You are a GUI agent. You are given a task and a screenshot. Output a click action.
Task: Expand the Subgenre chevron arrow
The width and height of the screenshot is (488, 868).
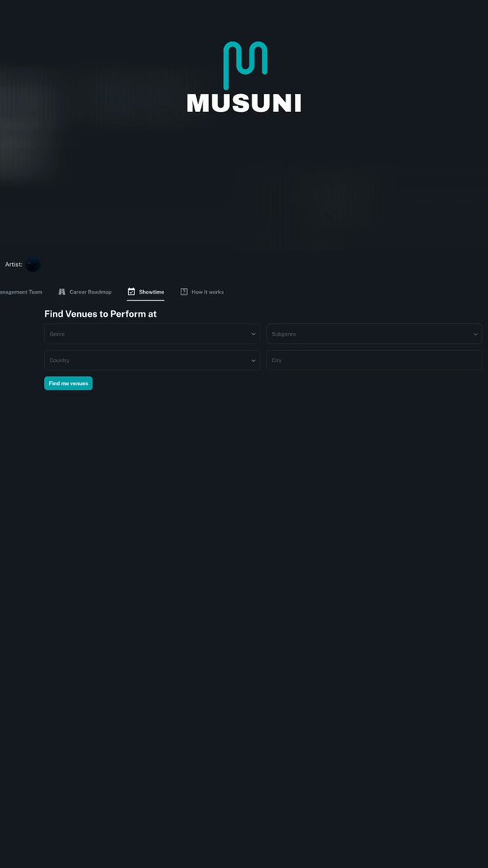[476, 334]
